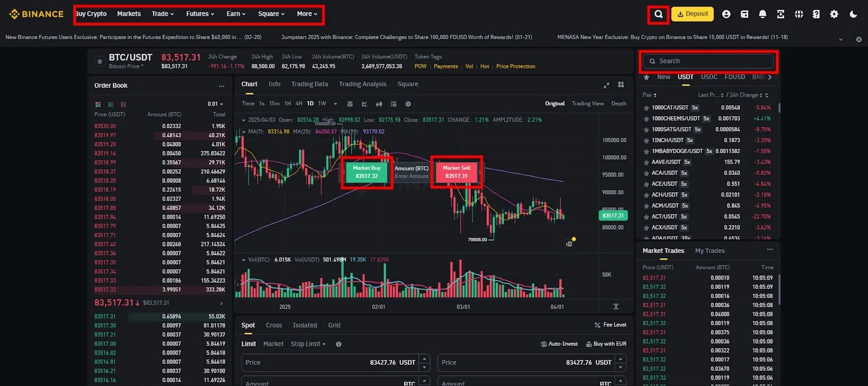The height and width of the screenshot is (386, 868).
Task: Click the yellow Deposit button
Action: point(692,14)
